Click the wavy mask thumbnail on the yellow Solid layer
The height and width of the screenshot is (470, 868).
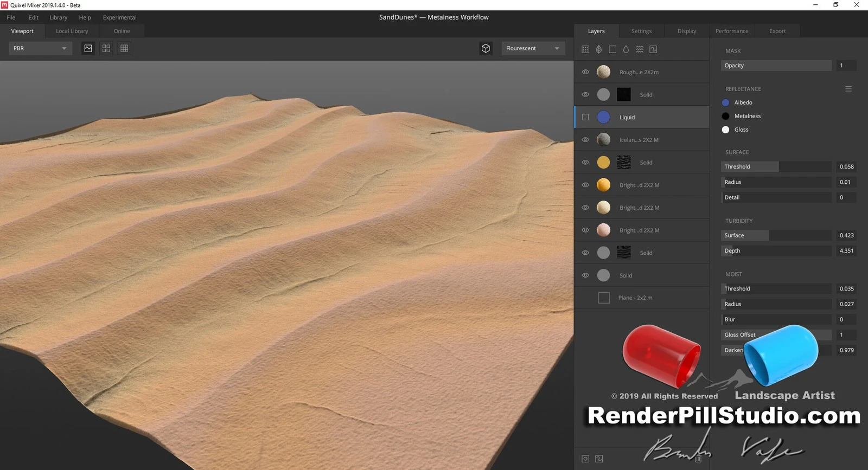624,163
